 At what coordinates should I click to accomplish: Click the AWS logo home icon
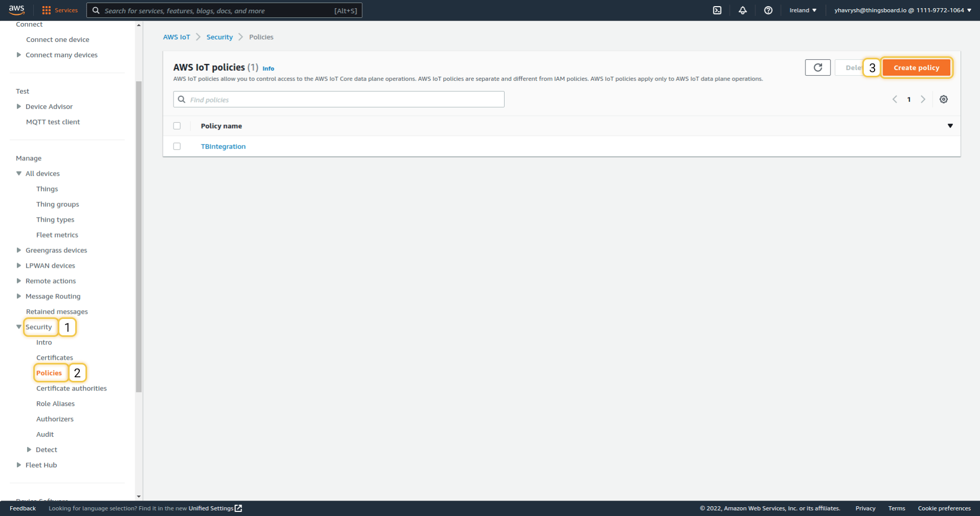pyautogui.click(x=16, y=10)
